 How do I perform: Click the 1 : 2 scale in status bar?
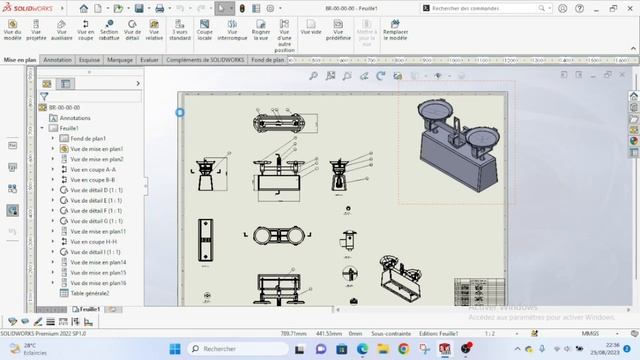pyautogui.click(x=490, y=333)
